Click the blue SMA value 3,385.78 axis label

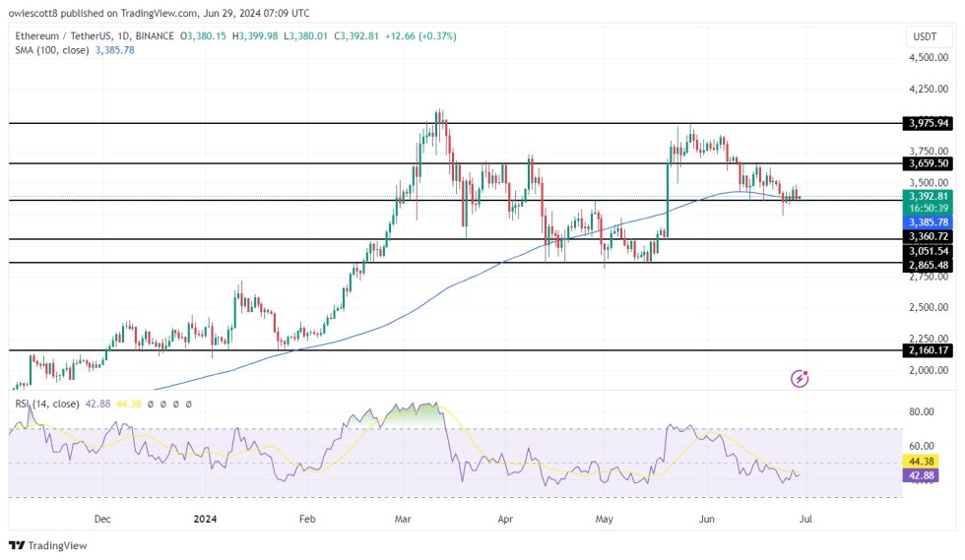pyautogui.click(x=926, y=222)
